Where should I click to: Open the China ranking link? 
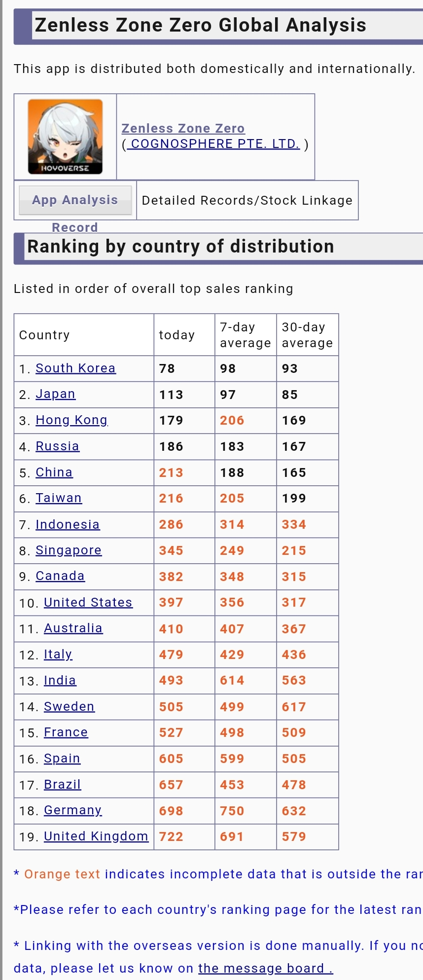coord(54,472)
